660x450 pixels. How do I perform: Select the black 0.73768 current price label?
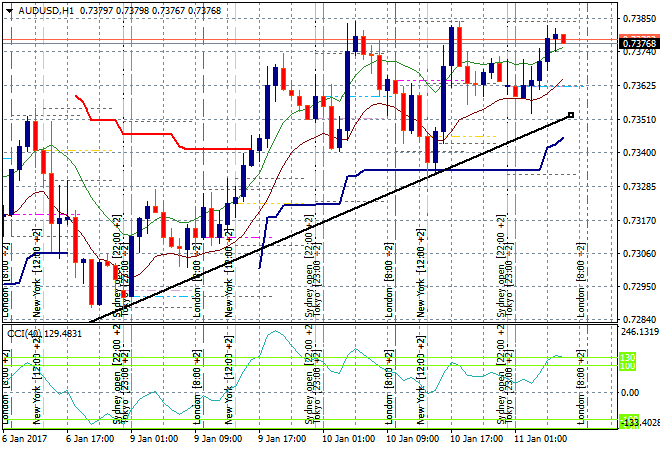pyautogui.click(x=639, y=43)
